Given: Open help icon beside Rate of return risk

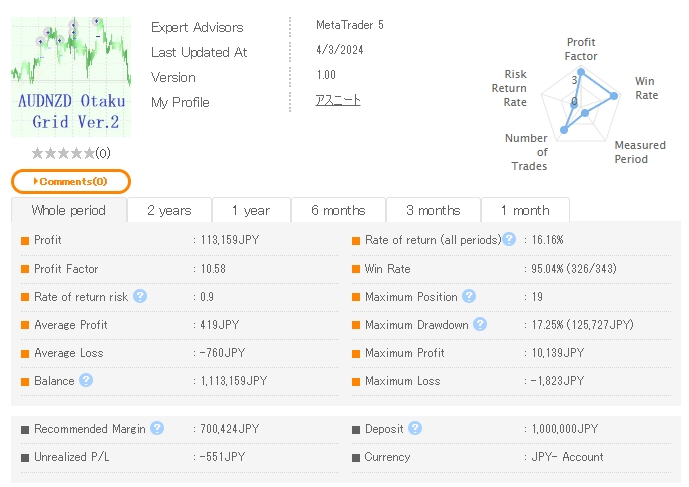Looking at the screenshot, I should click(140, 296).
